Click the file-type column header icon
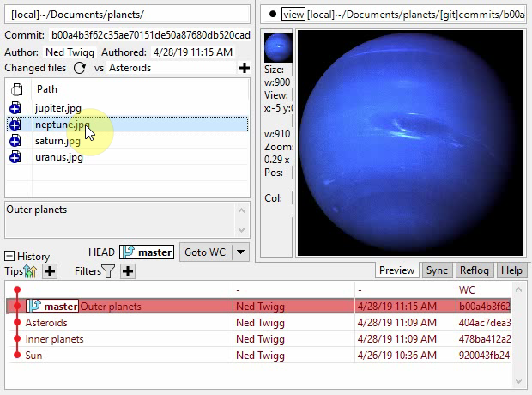 (x=16, y=89)
